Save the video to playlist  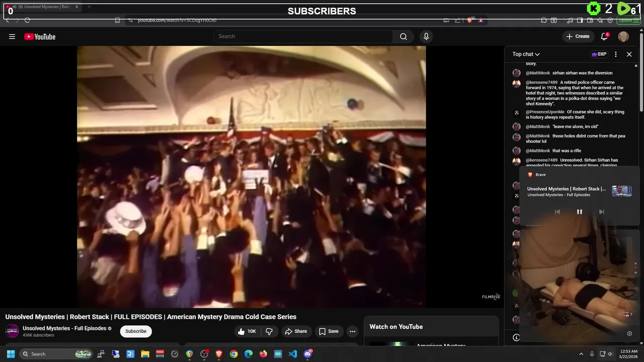click(329, 331)
